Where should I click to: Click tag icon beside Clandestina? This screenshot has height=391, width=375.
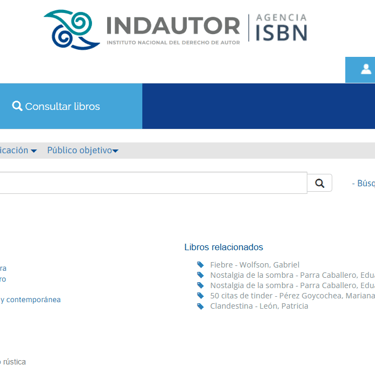tap(200, 306)
